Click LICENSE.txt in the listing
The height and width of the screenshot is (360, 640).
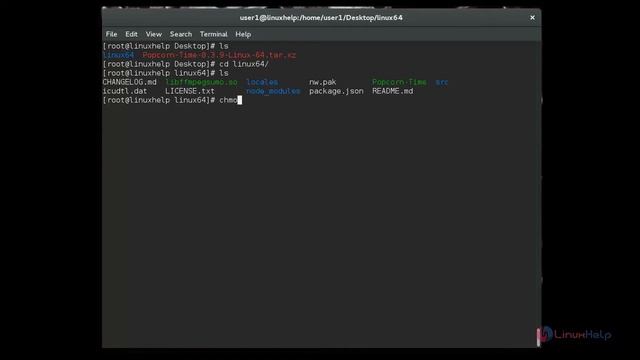click(190, 91)
